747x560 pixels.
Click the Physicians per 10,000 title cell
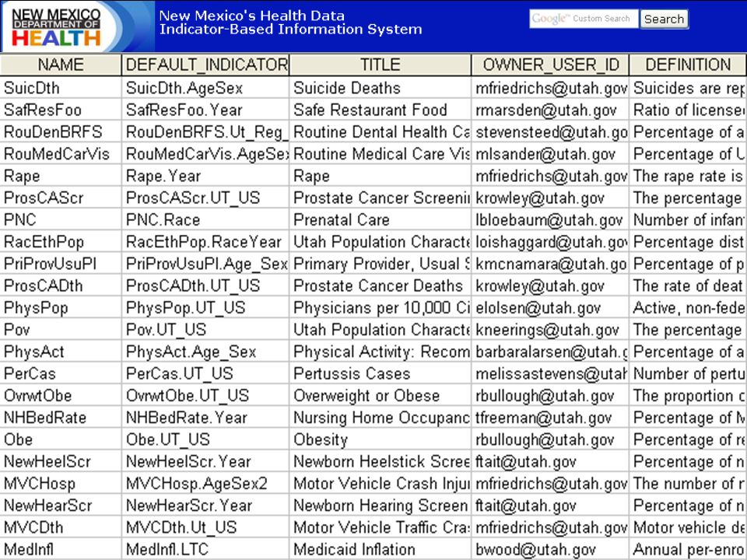click(x=381, y=308)
